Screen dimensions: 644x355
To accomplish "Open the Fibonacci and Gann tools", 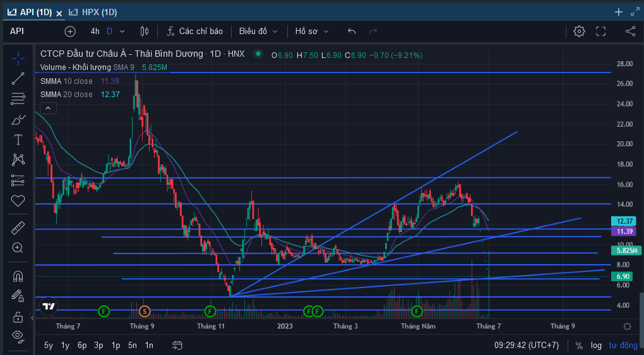I will (x=18, y=98).
